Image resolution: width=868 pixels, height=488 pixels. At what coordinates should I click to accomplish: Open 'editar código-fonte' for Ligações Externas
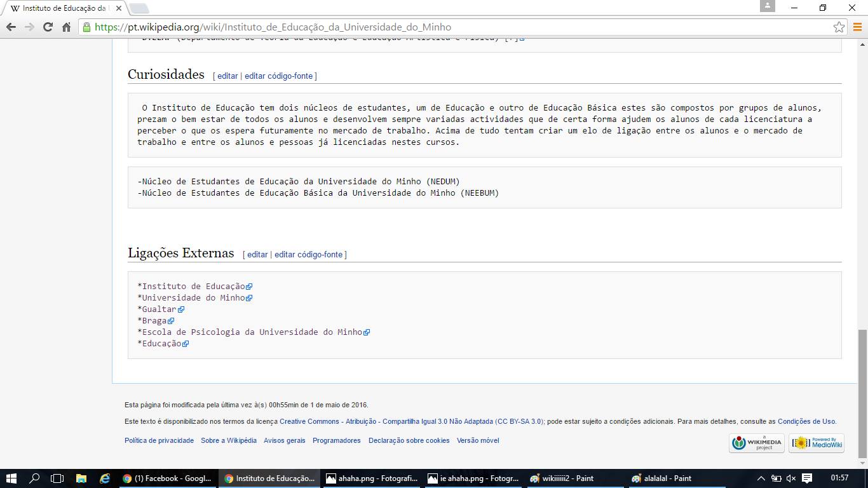tap(309, 254)
